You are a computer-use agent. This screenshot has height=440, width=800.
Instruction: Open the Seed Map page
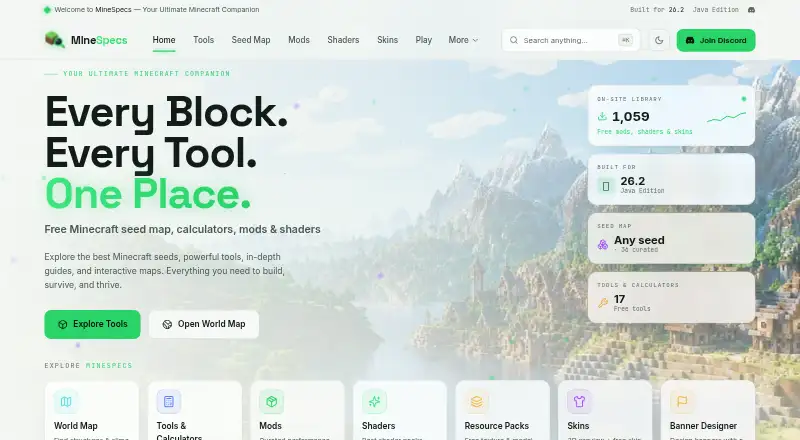(x=251, y=40)
